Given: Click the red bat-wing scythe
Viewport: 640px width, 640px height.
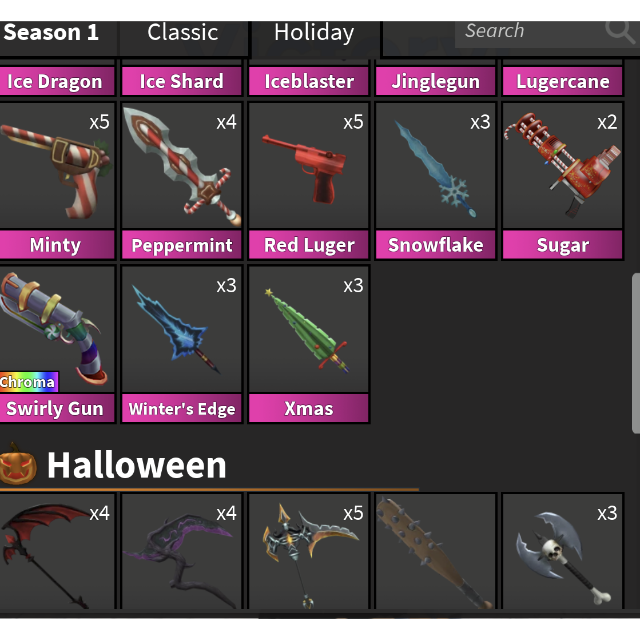Looking at the screenshot, I should (x=56, y=551).
